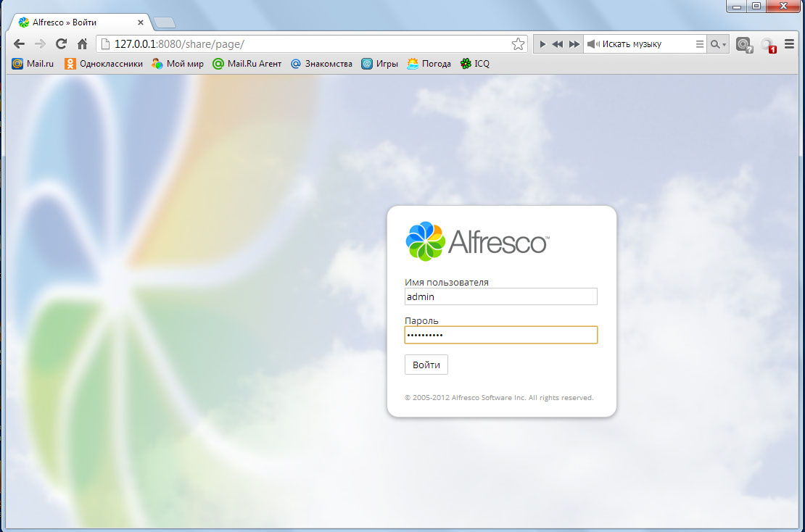Close the browser window
This screenshot has height=532, width=805.
[783, 6]
